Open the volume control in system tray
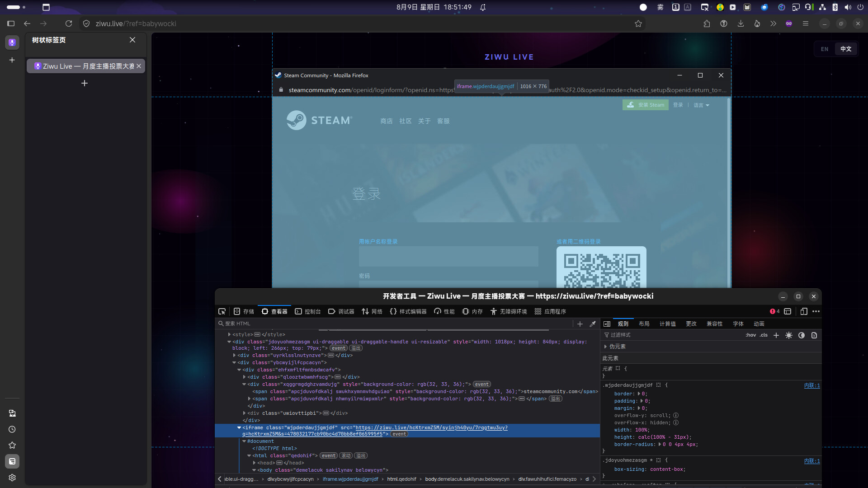This screenshot has width=868, height=488. coord(848,7)
